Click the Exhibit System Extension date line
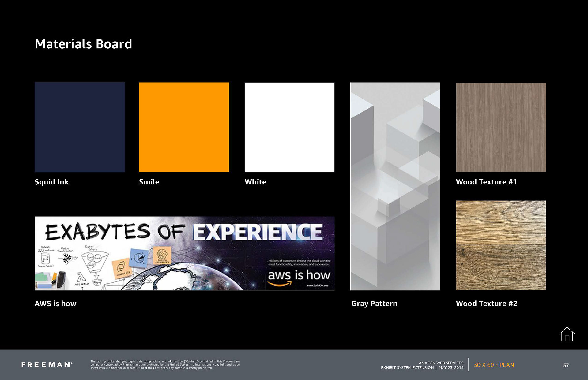This screenshot has height=380, width=588. 422,368
